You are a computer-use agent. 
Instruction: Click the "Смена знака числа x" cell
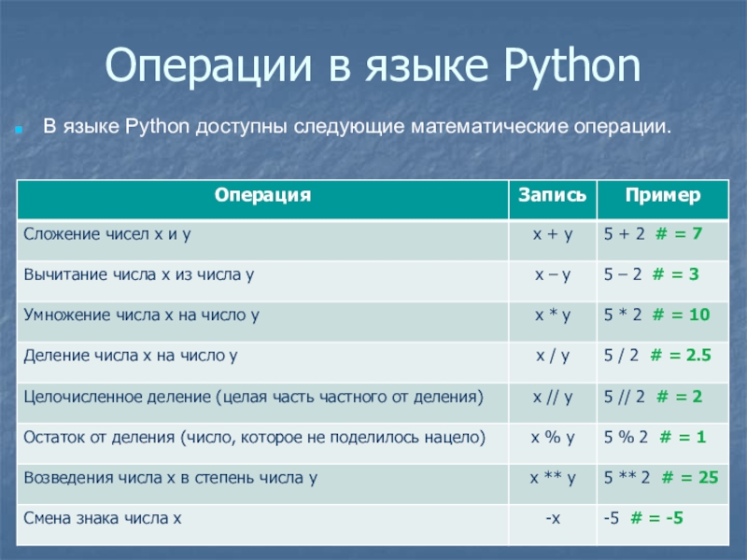click(102, 517)
